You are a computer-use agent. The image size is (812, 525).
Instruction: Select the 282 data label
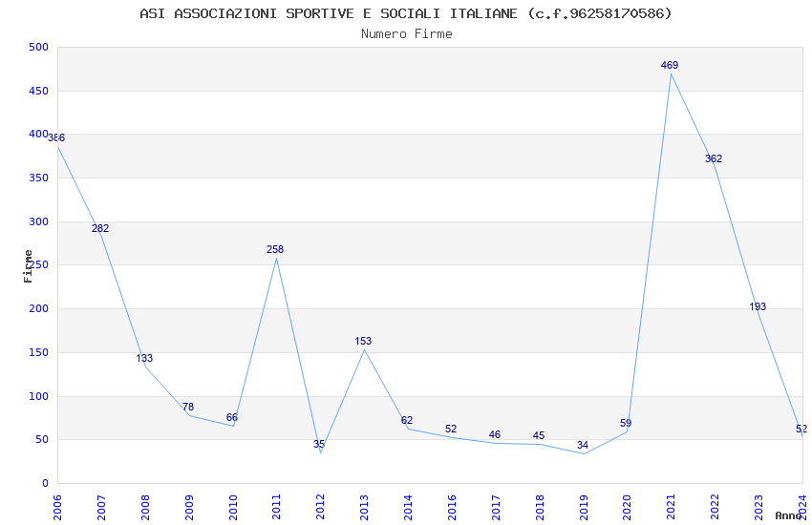coord(100,228)
